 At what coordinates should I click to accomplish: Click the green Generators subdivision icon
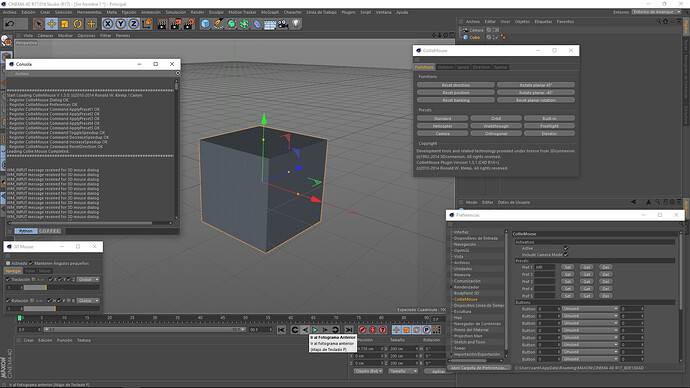[231, 24]
